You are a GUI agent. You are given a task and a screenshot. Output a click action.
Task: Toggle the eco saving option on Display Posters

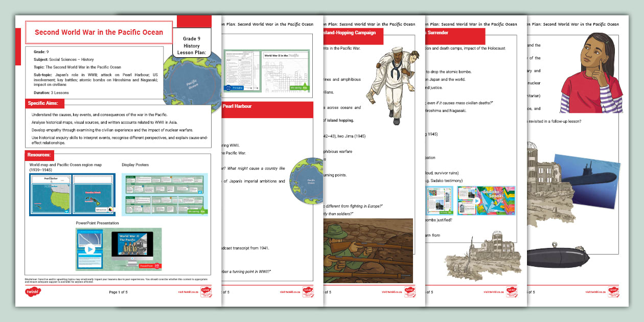coord(197,211)
